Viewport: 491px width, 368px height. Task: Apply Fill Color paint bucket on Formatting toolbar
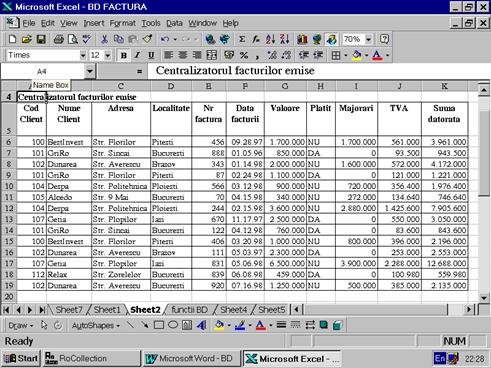tap(357, 55)
